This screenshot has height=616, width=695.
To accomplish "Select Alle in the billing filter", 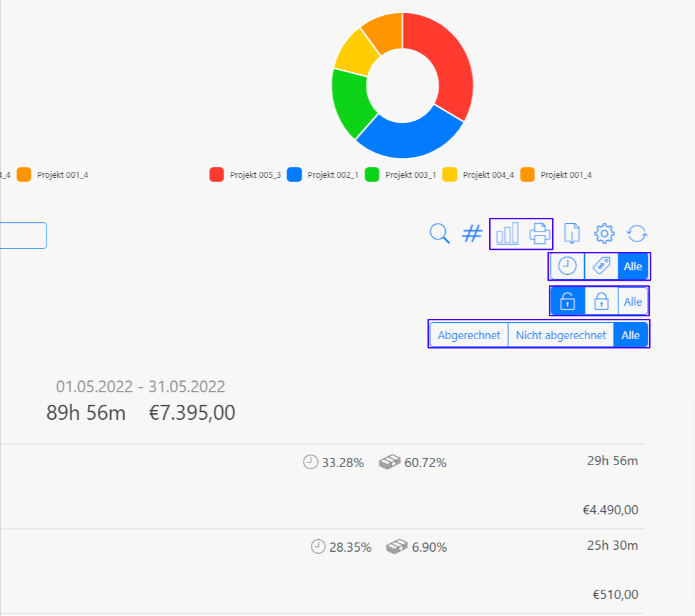I will click(x=630, y=335).
